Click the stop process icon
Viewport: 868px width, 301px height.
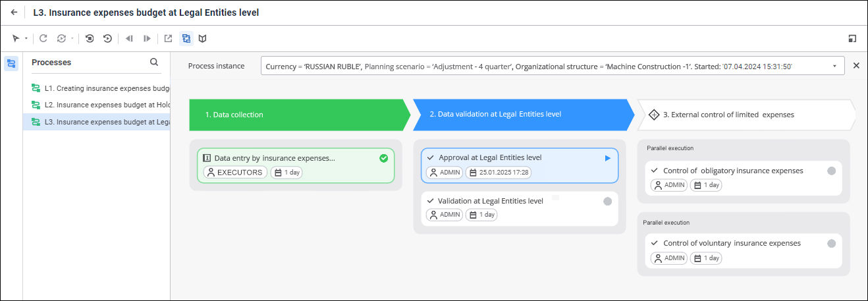point(90,39)
